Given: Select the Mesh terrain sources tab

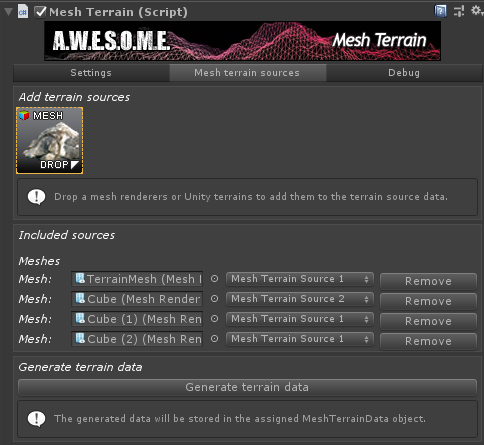Looking at the screenshot, I should (247, 73).
